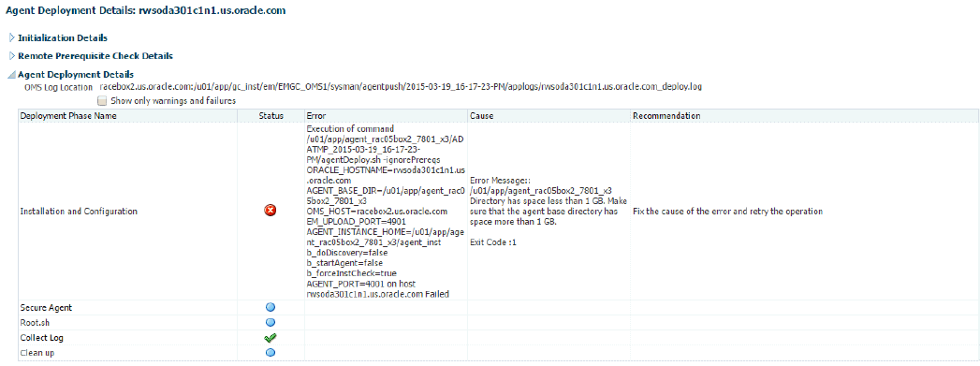Select the Root.sh row label

(34, 323)
